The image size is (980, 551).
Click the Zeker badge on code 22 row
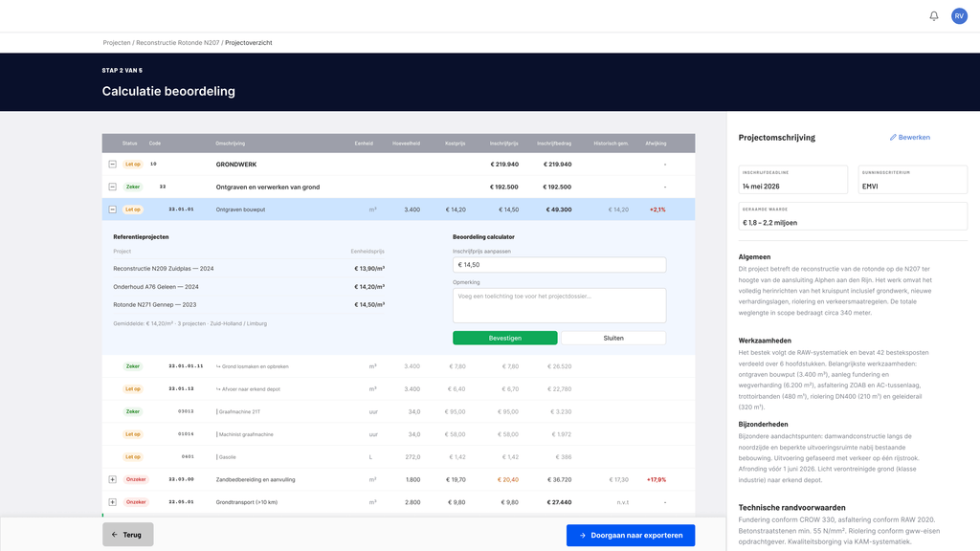tap(132, 187)
